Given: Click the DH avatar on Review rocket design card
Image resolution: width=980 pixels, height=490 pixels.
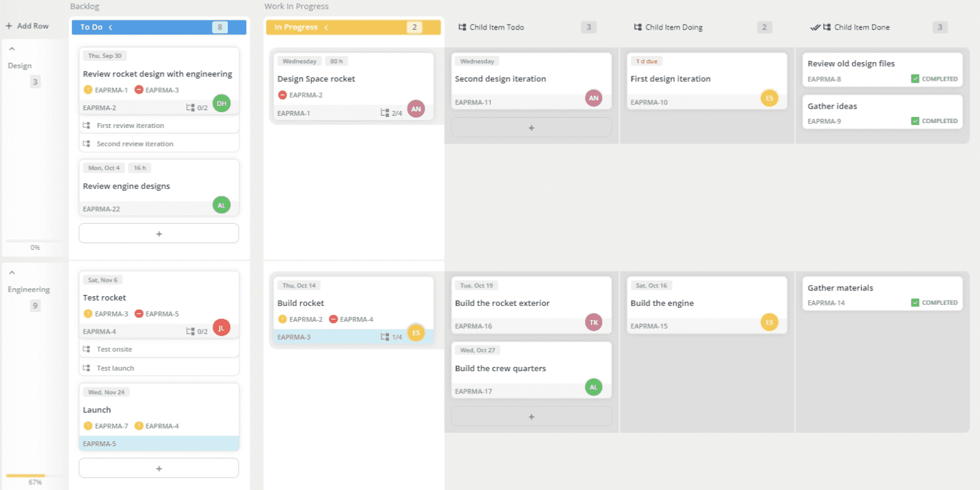Looking at the screenshot, I should pos(222,103).
